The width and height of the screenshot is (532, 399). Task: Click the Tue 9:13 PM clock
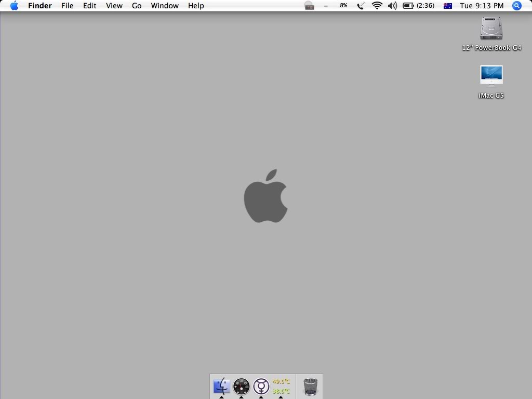click(x=482, y=6)
